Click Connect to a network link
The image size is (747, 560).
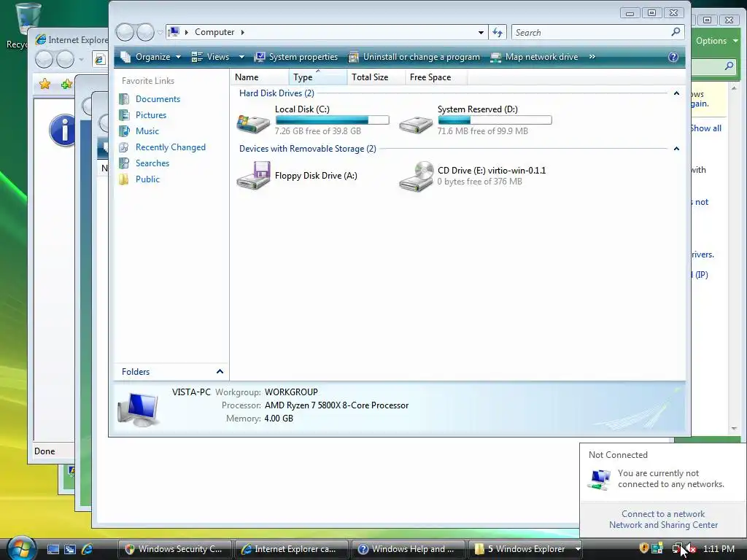(662, 514)
